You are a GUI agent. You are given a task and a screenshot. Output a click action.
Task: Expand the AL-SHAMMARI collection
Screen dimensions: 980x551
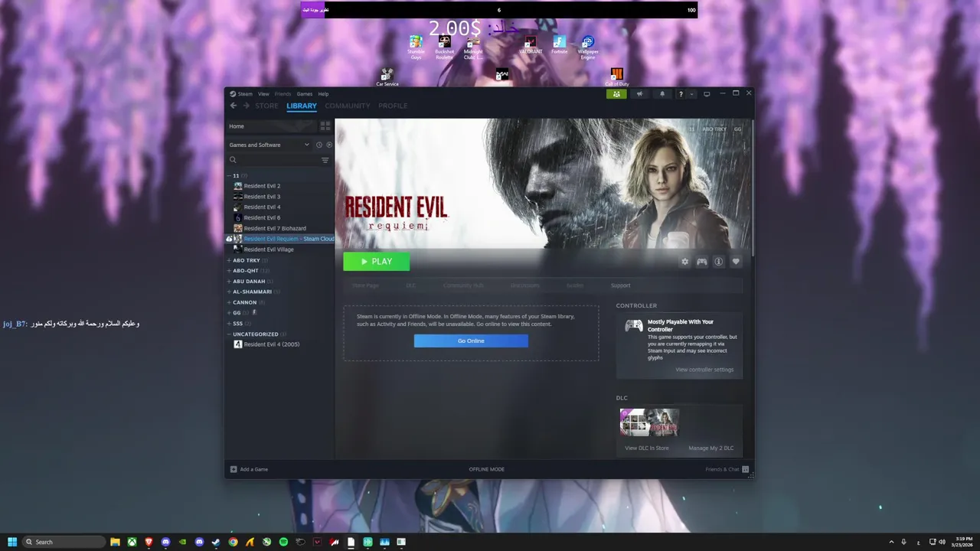coord(229,292)
